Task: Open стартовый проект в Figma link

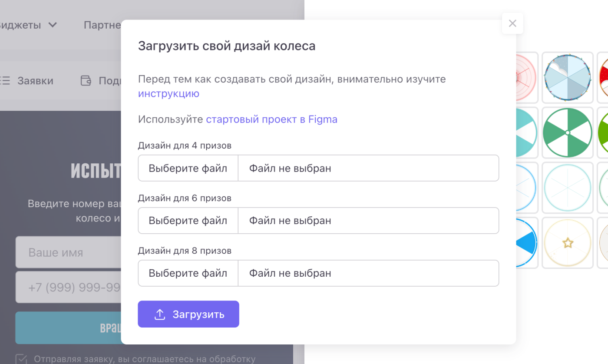Action: pos(271,119)
